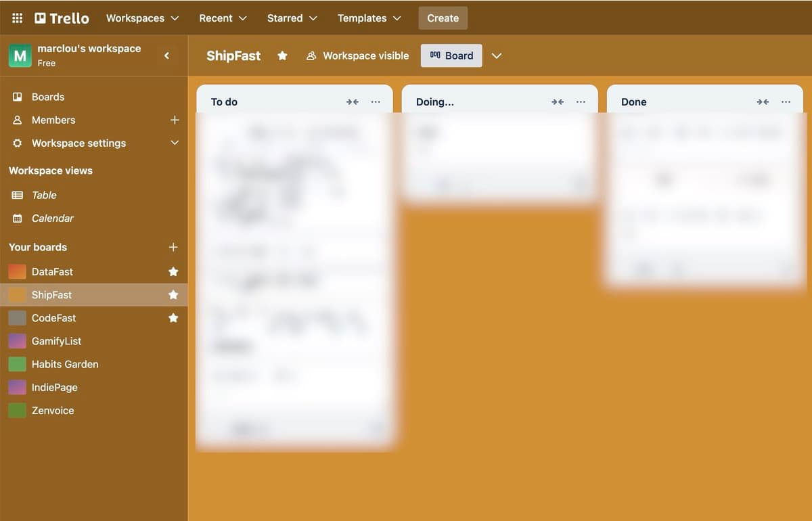Open the Doing... list actions menu
Image resolution: width=812 pixels, height=521 pixels.
[581, 101]
